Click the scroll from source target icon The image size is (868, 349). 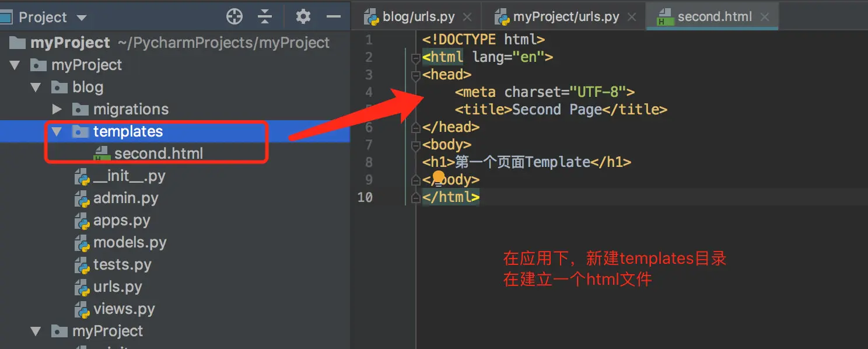tap(235, 17)
